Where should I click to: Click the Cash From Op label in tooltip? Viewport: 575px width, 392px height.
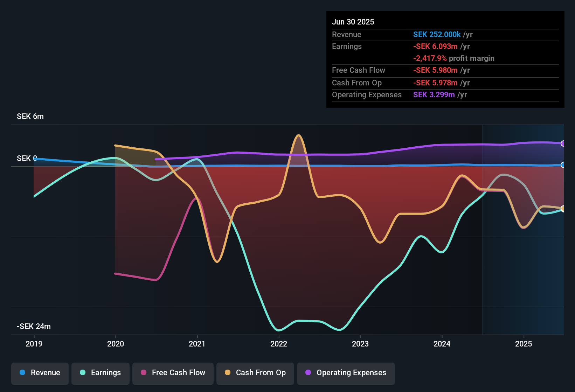[357, 83]
